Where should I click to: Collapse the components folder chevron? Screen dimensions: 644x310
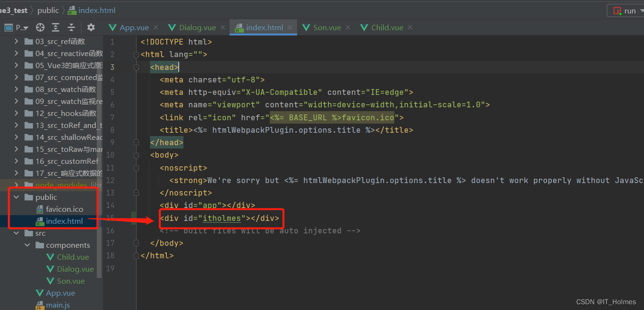(x=27, y=245)
